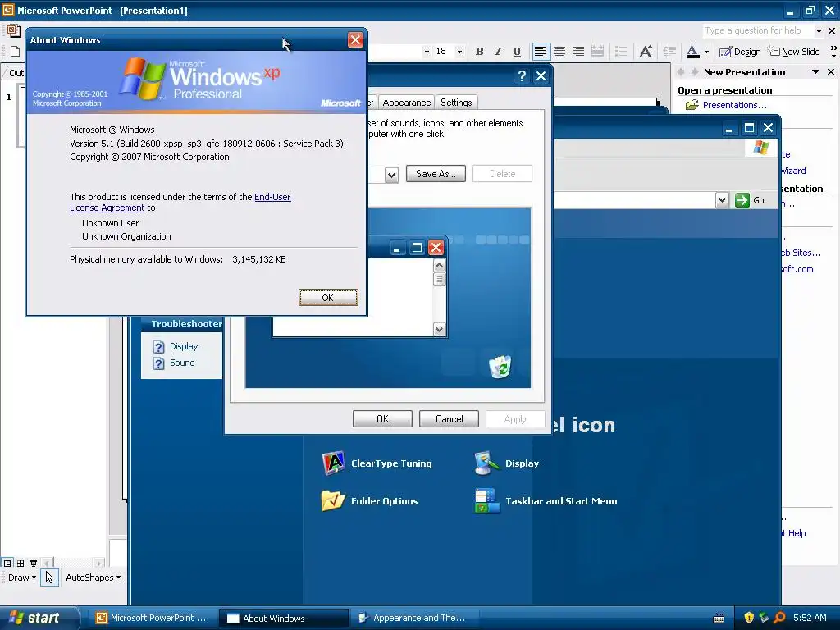The image size is (840, 630).
Task: Toggle Bold formatting in PowerPoint toolbar
Action: click(x=479, y=52)
